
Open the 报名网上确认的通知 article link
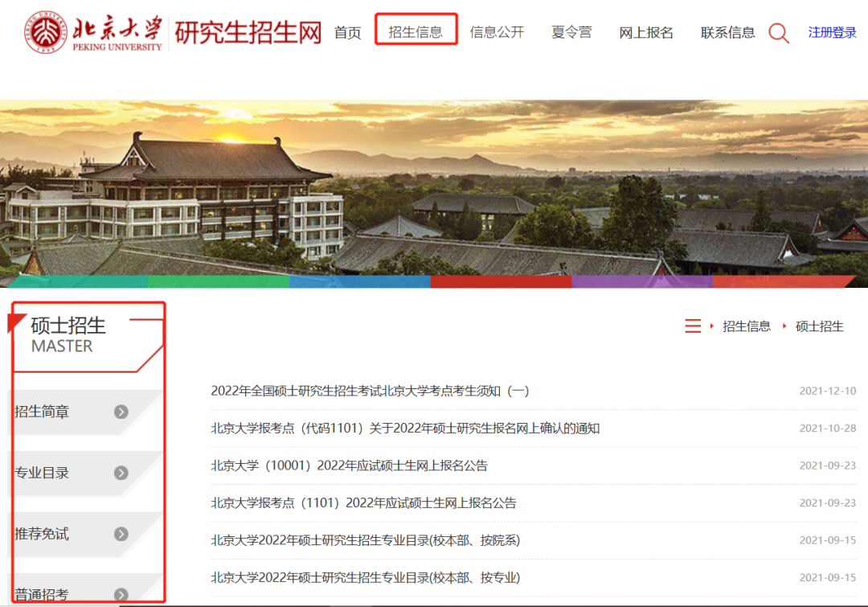point(405,429)
